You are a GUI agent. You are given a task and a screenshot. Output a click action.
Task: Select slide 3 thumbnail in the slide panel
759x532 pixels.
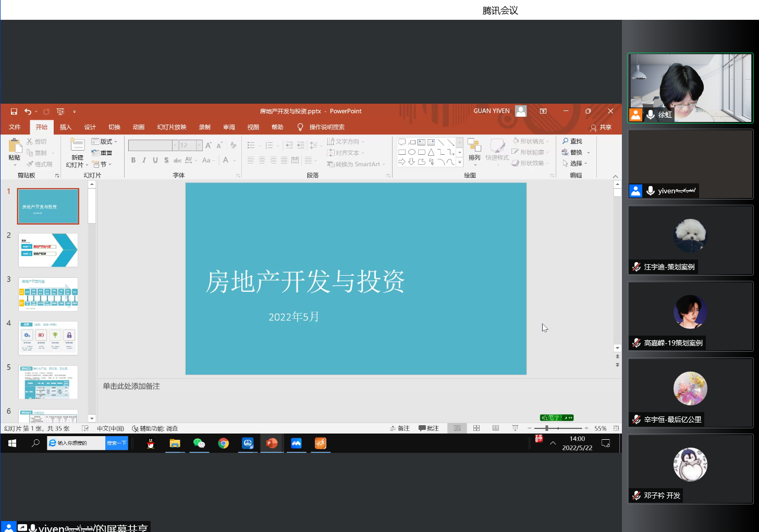coord(48,294)
